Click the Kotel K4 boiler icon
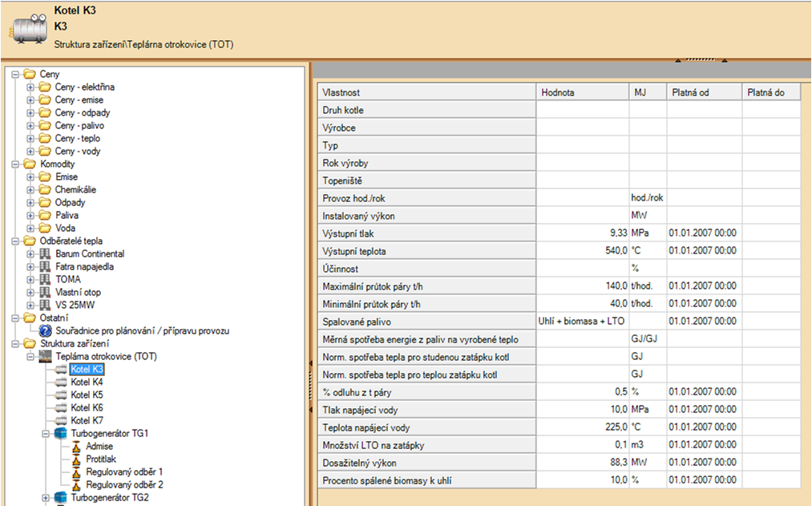Viewport: 812px width, 506px height. tap(61, 383)
